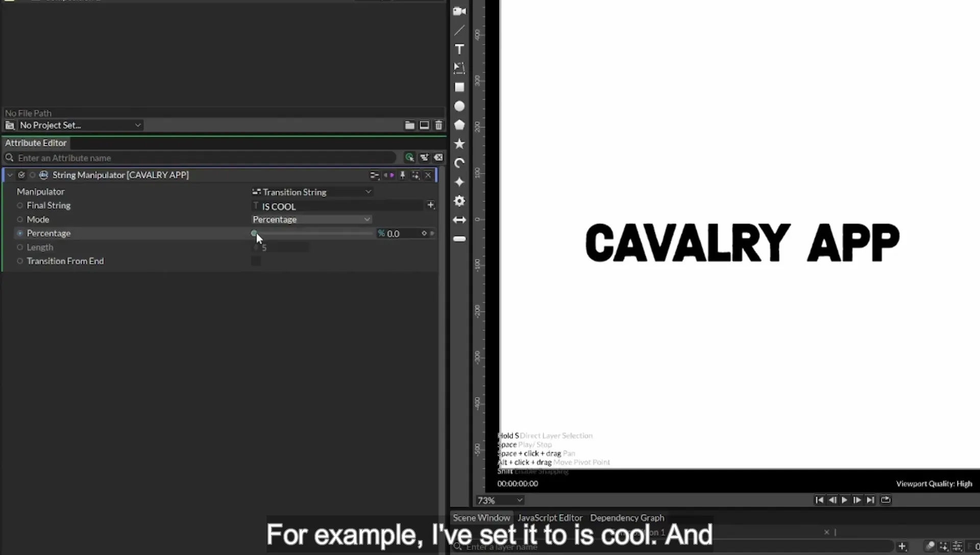The image size is (980, 555).
Task: Click the connection circle beside Final String
Action: coord(20,206)
